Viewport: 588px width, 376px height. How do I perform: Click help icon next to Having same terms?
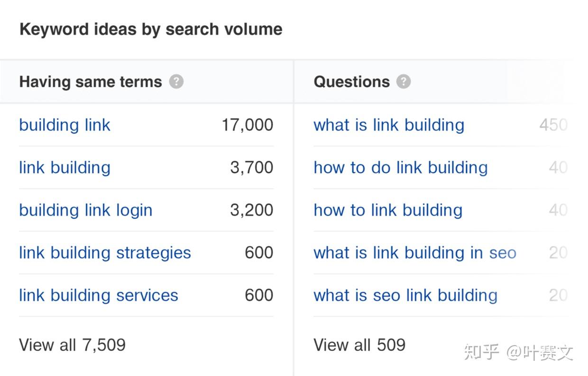tap(176, 82)
